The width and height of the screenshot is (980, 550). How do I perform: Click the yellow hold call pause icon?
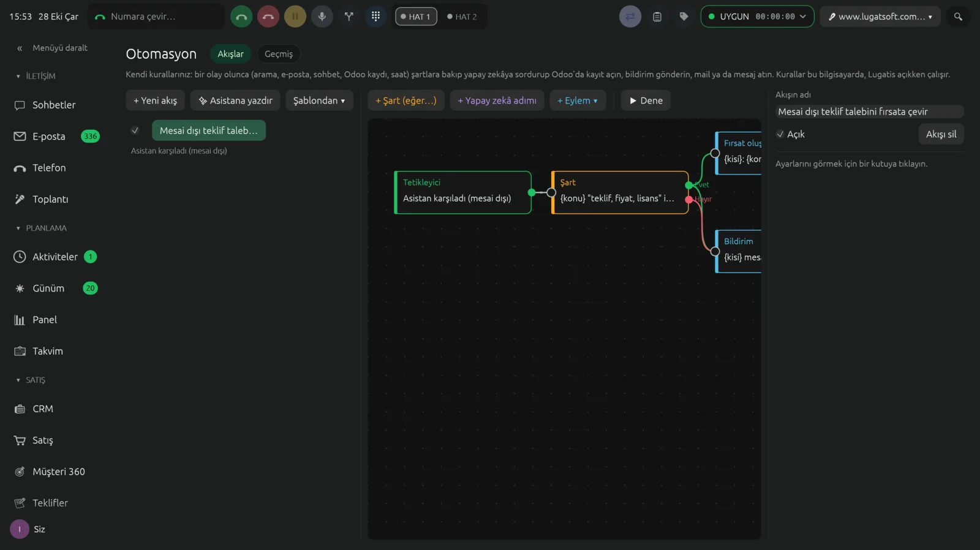click(x=295, y=17)
